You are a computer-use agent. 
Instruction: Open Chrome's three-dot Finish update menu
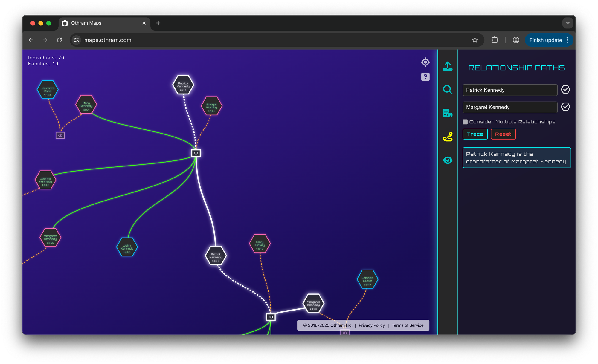567,40
